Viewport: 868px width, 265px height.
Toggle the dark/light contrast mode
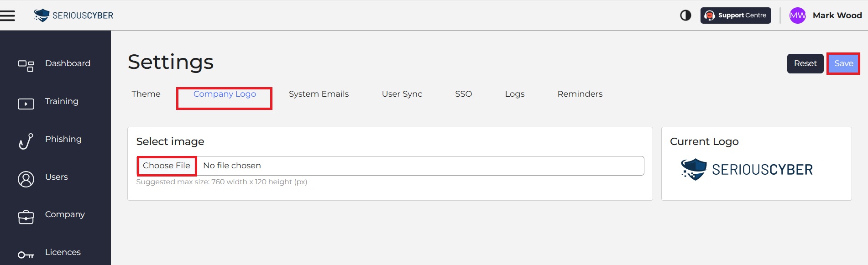pos(685,16)
